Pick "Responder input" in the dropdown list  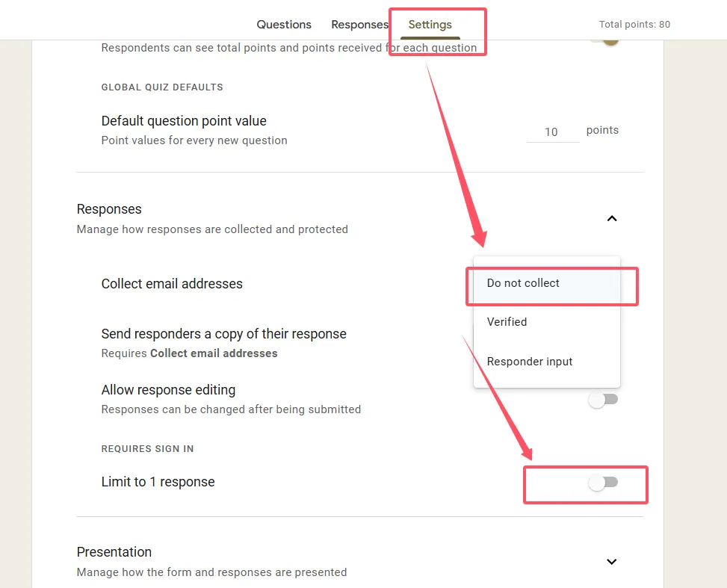[530, 362]
